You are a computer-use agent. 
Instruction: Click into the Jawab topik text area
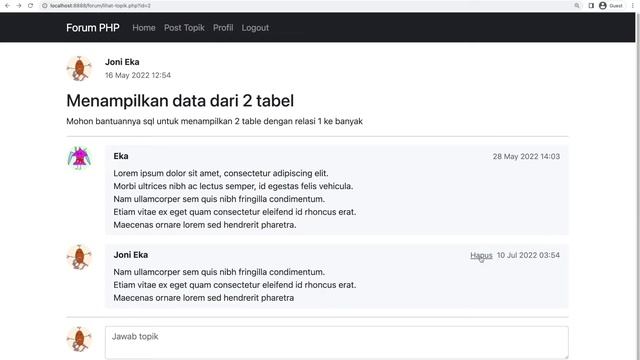tap(337, 342)
